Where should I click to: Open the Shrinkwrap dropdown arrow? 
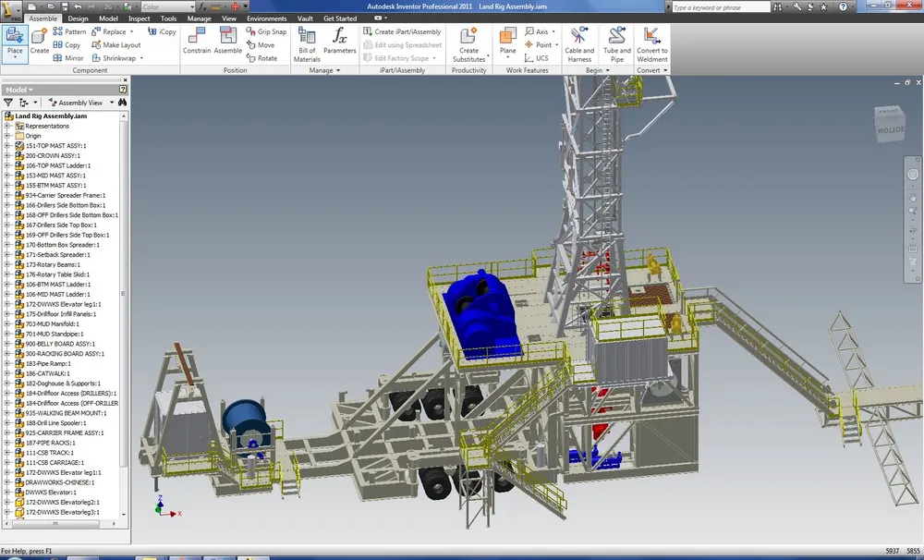coord(141,58)
